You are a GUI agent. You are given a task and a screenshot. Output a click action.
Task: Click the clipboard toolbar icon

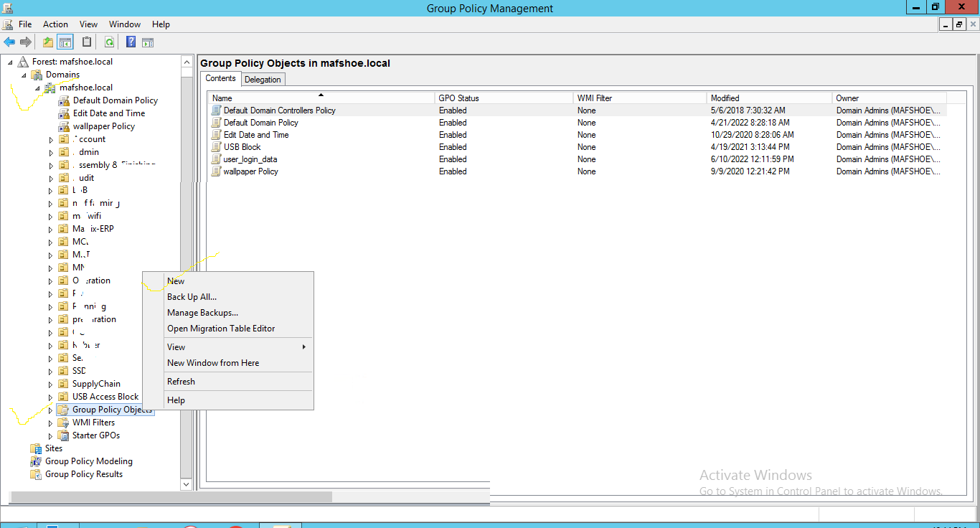coord(87,42)
